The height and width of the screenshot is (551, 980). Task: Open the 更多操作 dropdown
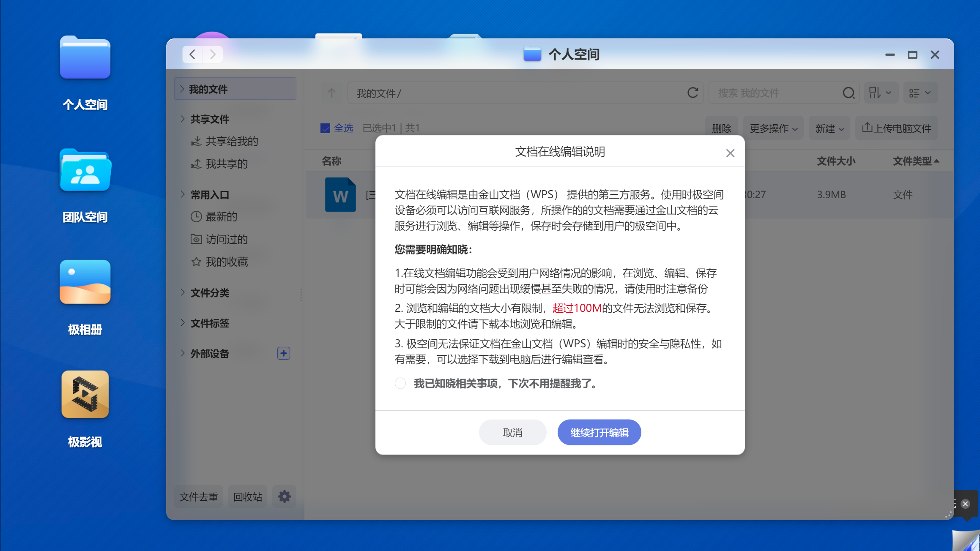click(x=773, y=128)
